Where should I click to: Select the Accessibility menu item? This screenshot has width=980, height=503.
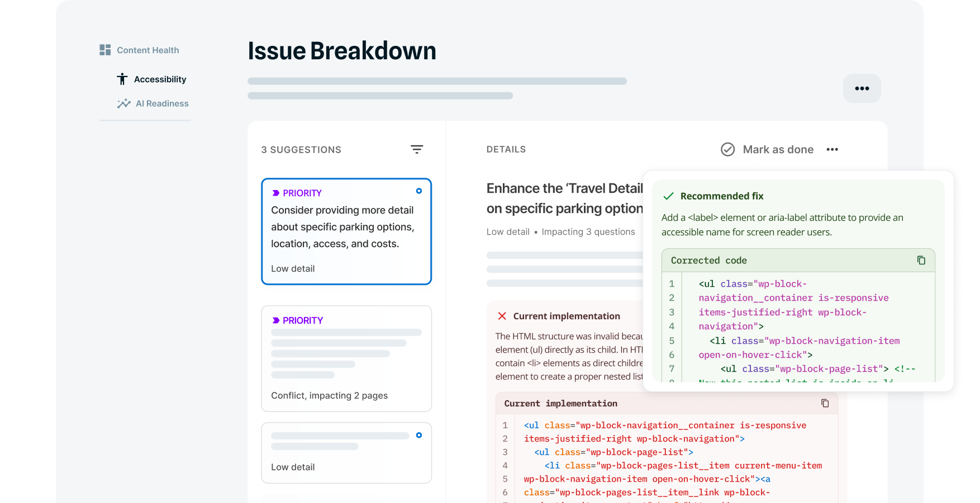coord(151,79)
